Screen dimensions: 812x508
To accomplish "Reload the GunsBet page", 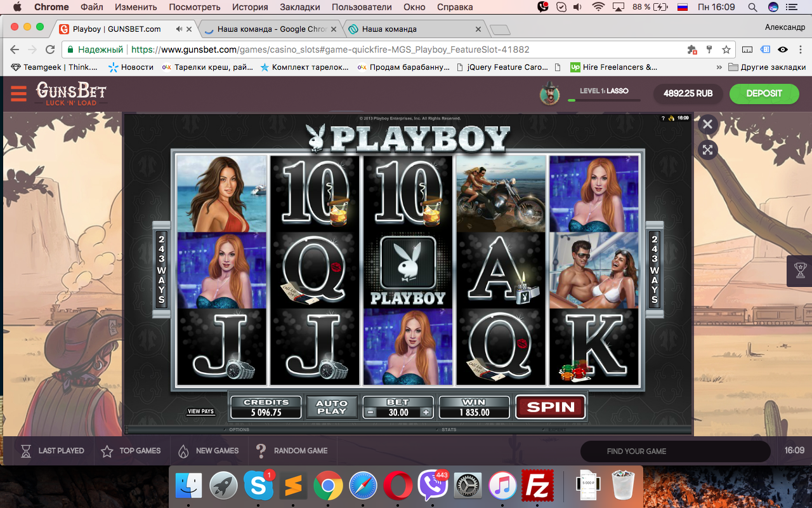I will 50,50.
